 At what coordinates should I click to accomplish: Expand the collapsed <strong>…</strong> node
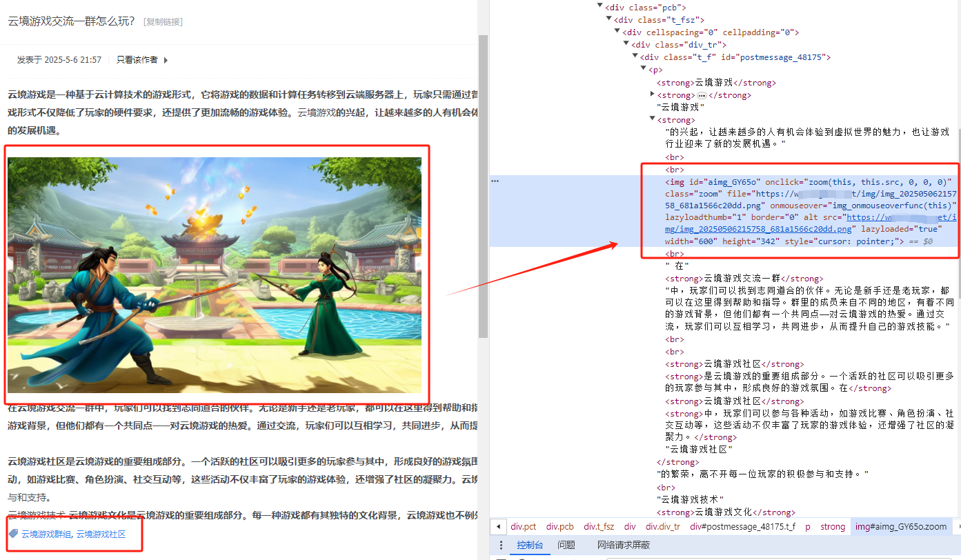(653, 94)
